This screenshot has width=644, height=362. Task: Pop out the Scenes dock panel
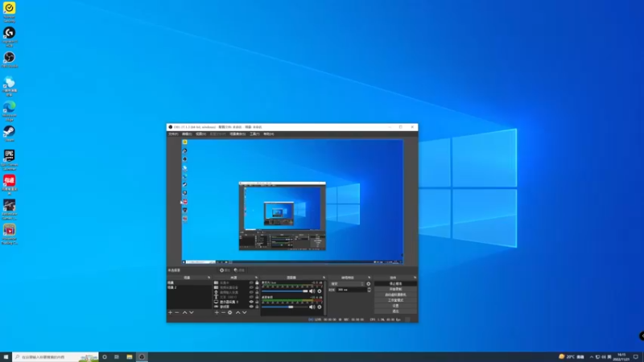(209, 278)
